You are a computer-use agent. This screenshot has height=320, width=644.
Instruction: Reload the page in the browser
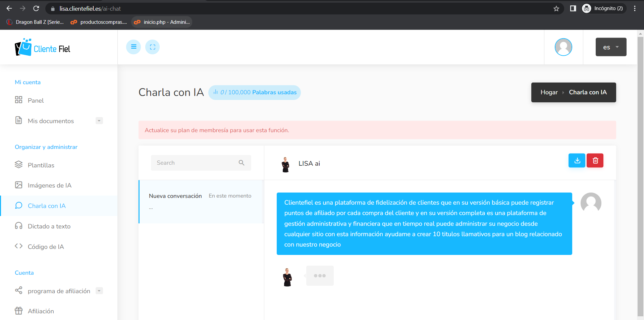36,8
